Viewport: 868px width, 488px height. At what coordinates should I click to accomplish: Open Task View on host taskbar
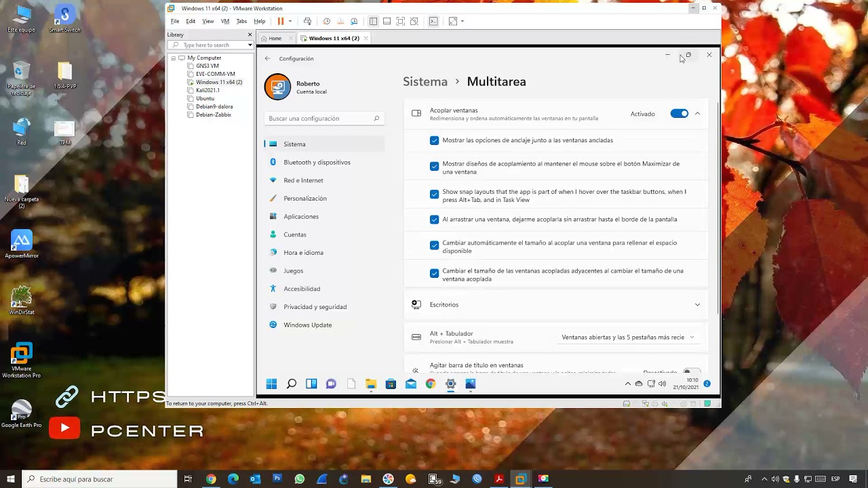tap(188, 479)
